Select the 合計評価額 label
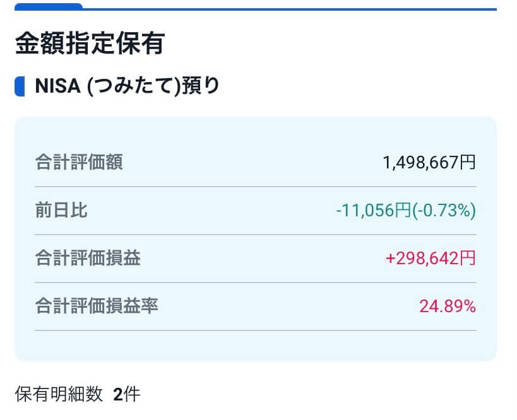517x420 pixels. click(79, 163)
